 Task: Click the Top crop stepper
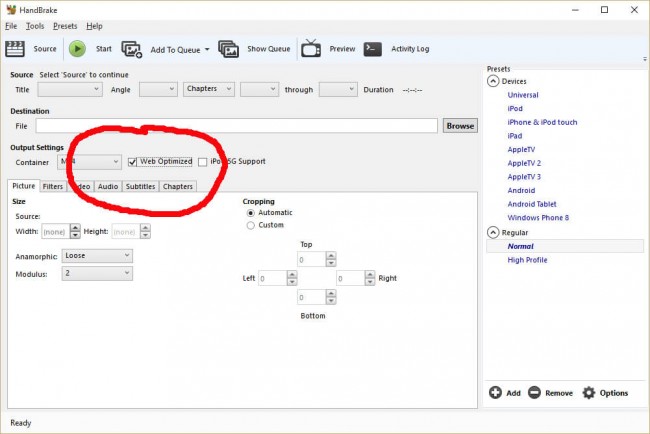pos(331,259)
